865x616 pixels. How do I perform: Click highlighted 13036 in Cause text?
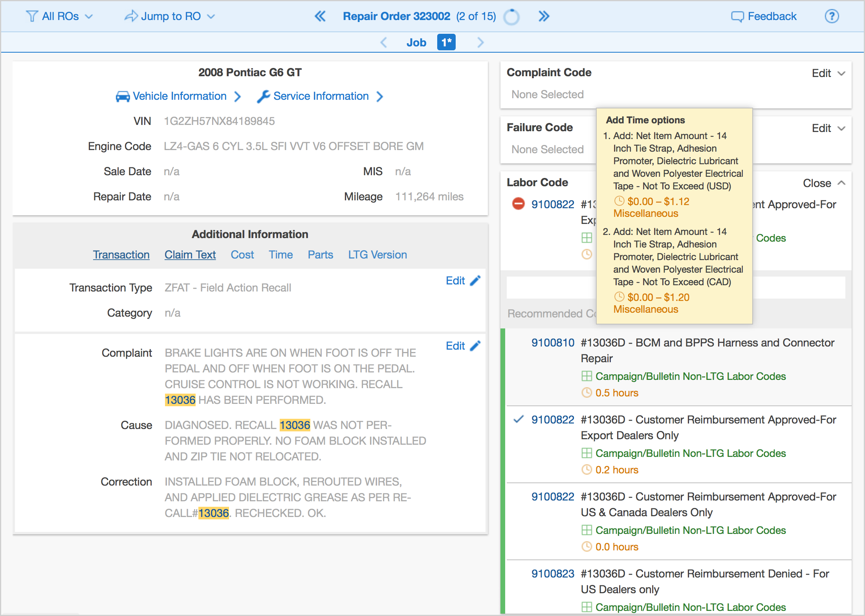(x=295, y=425)
